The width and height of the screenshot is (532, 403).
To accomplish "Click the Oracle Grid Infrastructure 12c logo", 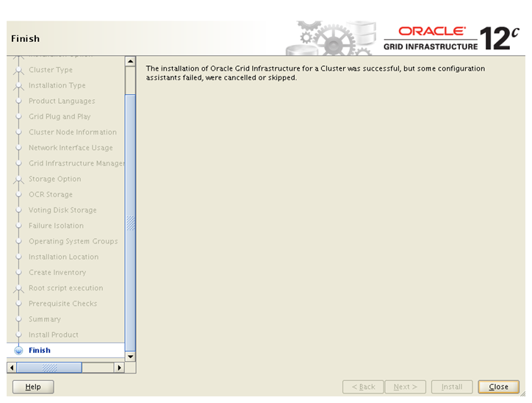I will pos(451,38).
